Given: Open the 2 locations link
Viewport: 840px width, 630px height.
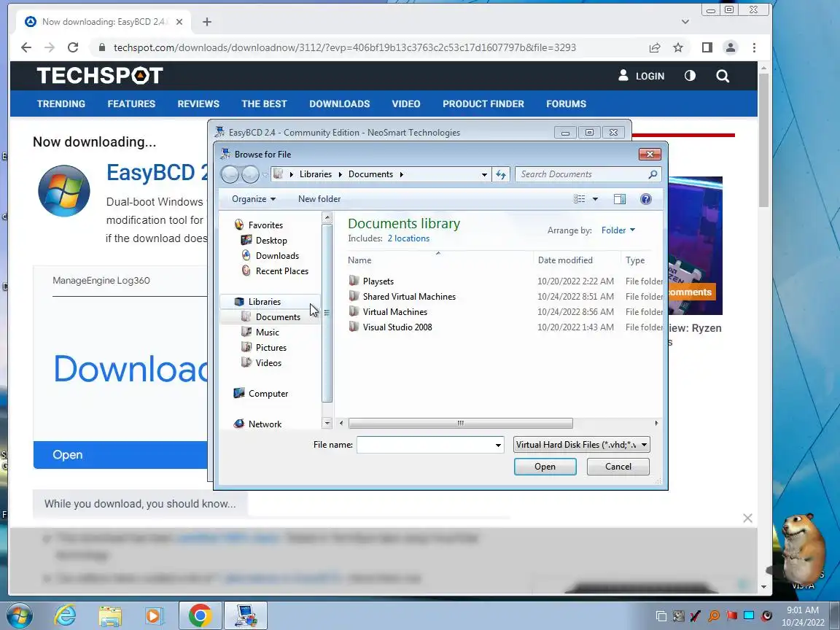Looking at the screenshot, I should [408, 238].
